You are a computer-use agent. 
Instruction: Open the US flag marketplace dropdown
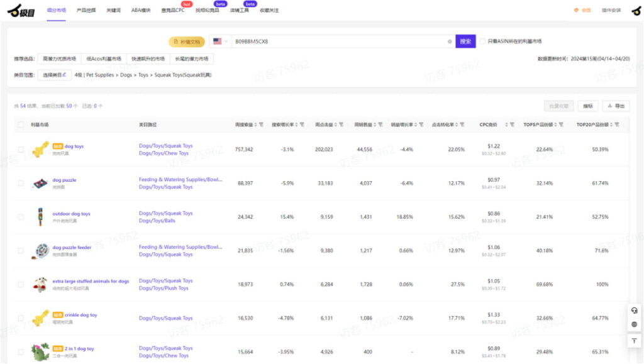tap(220, 41)
